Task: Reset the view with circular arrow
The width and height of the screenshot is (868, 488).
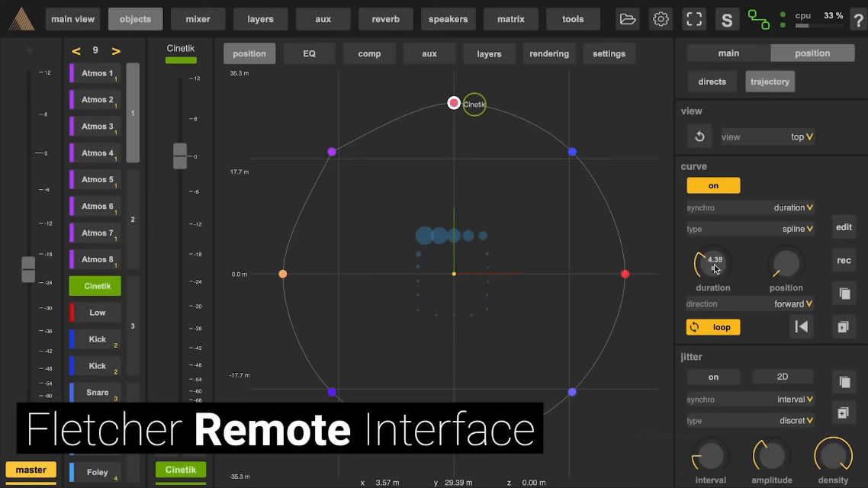Action: (x=699, y=136)
